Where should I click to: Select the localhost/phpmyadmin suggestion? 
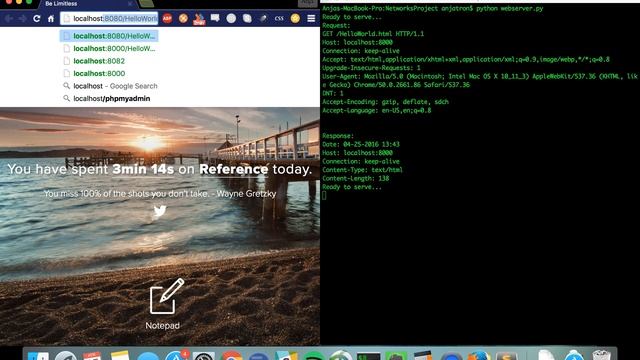(x=109, y=99)
